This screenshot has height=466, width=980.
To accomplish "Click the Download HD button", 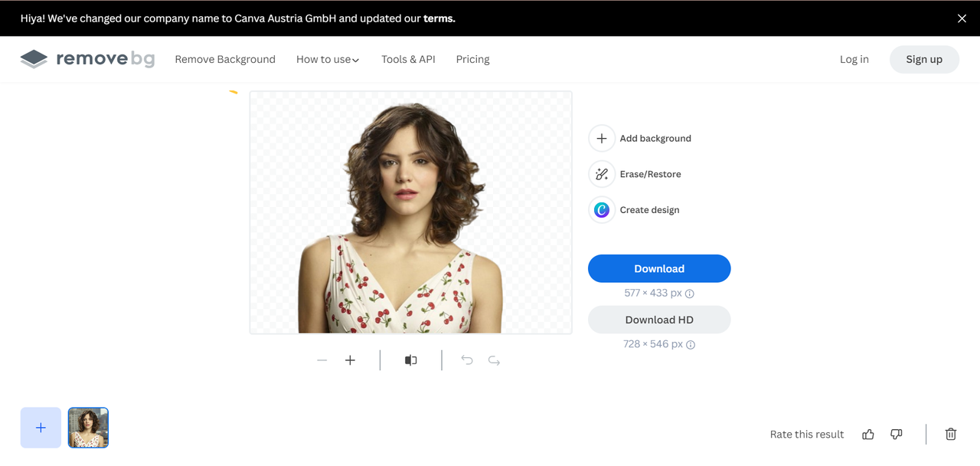I will pyautogui.click(x=659, y=320).
